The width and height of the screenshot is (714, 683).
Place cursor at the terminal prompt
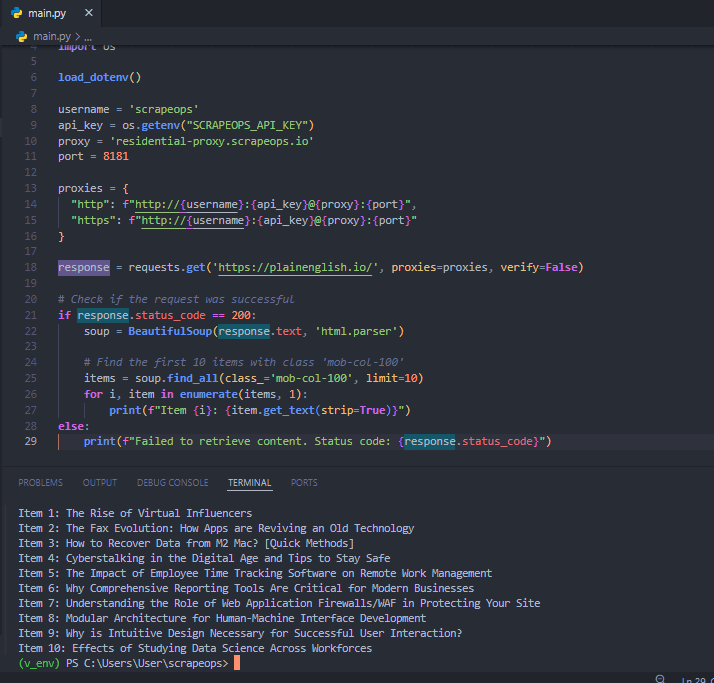[x=236, y=663]
